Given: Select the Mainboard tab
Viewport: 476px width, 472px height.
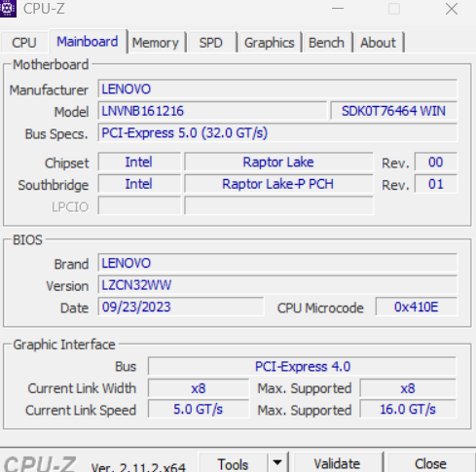Looking at the screenshot, I should tap(88, 42).
